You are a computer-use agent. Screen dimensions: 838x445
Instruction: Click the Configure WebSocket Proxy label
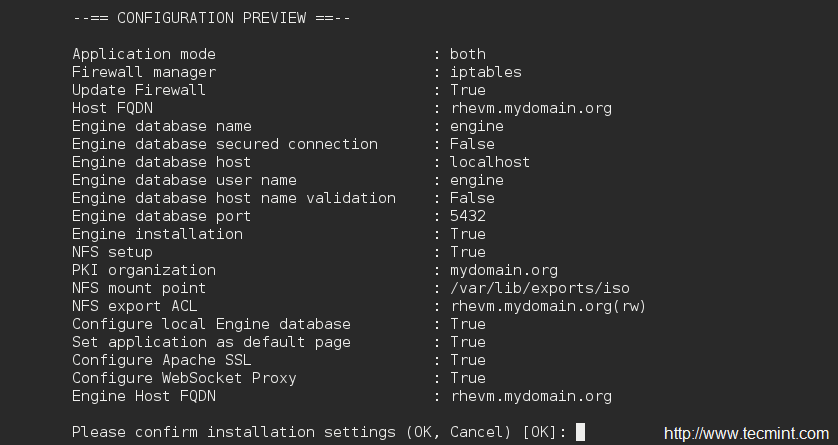coord(184,378)
